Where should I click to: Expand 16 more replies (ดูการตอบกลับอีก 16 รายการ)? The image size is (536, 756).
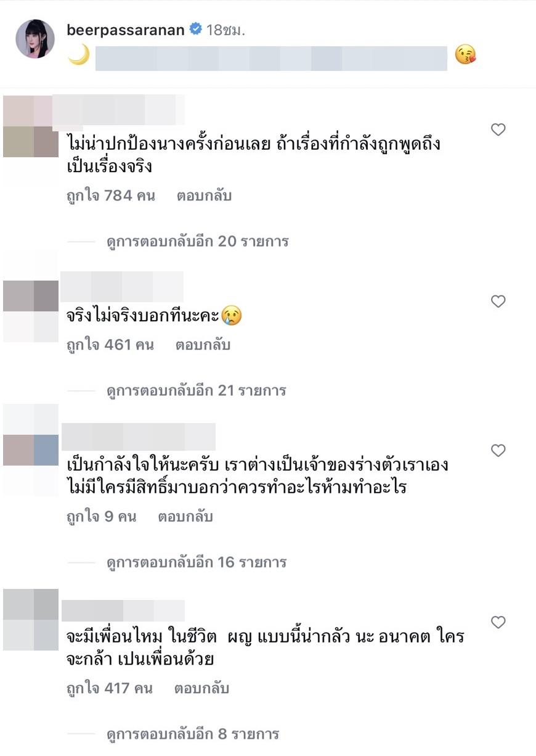pyautogui.click(x=197, y=562)
